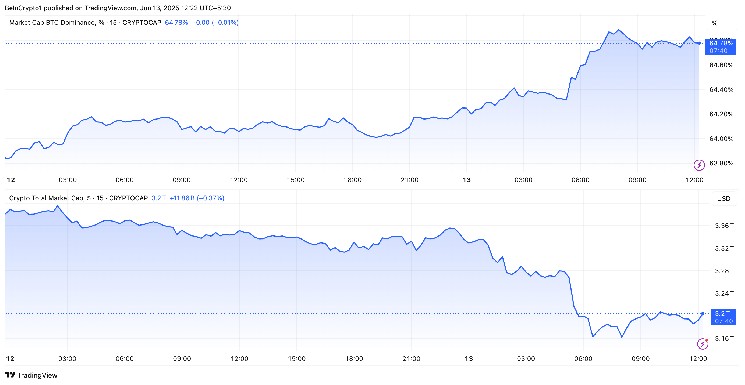Click the blue 3.2T price label on the lower axis
The width and height of the screenshot is (745, 385).
pos(723,317)
